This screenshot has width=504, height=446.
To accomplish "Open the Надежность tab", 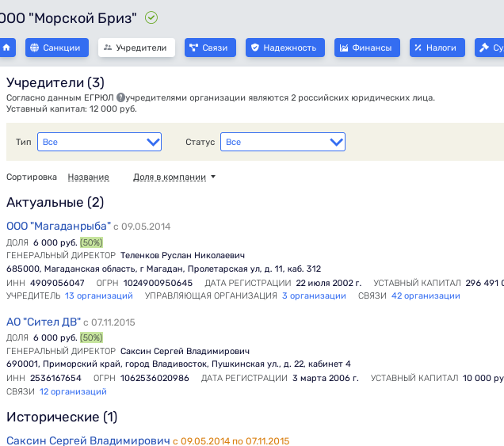I will [x=285, y=48].
